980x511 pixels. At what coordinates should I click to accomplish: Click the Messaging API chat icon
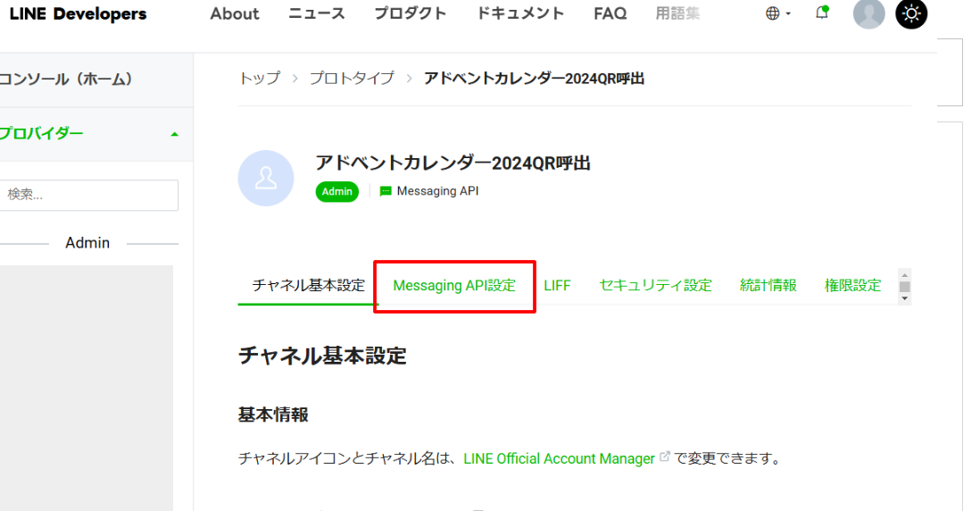tap(386, 191)
